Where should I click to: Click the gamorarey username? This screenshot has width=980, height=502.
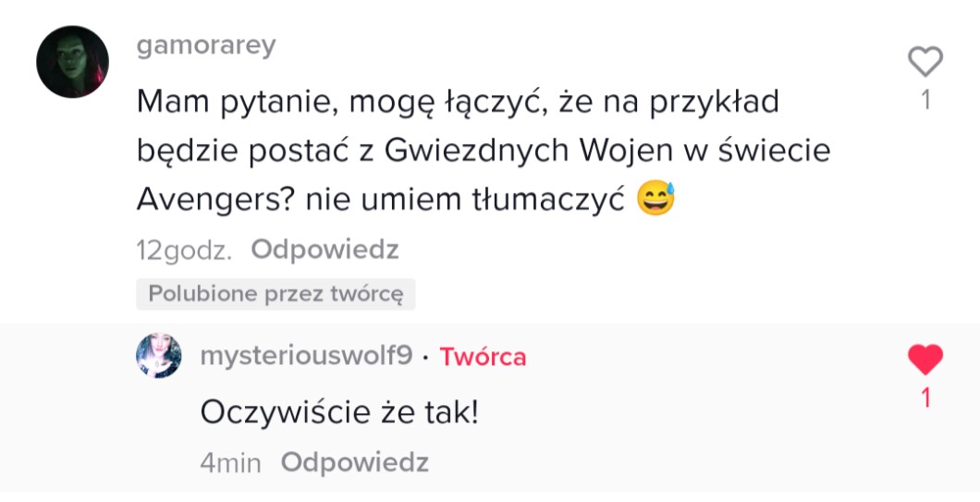click(x=205, y=46)
